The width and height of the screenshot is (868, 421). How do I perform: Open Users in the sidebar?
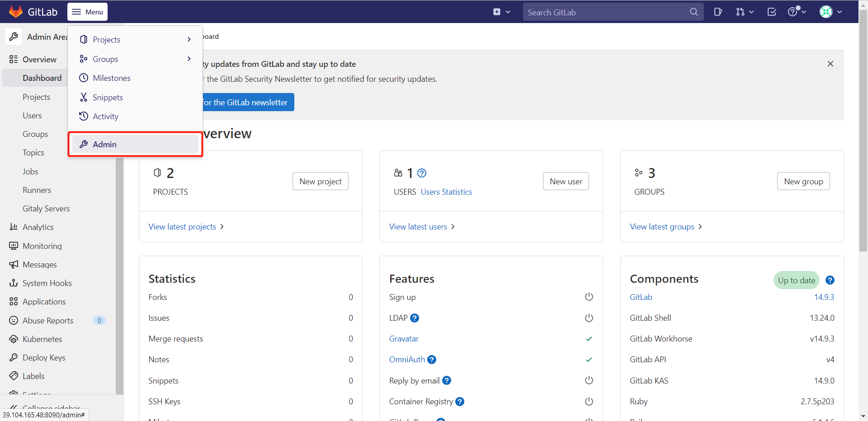(x=32, y=116)
